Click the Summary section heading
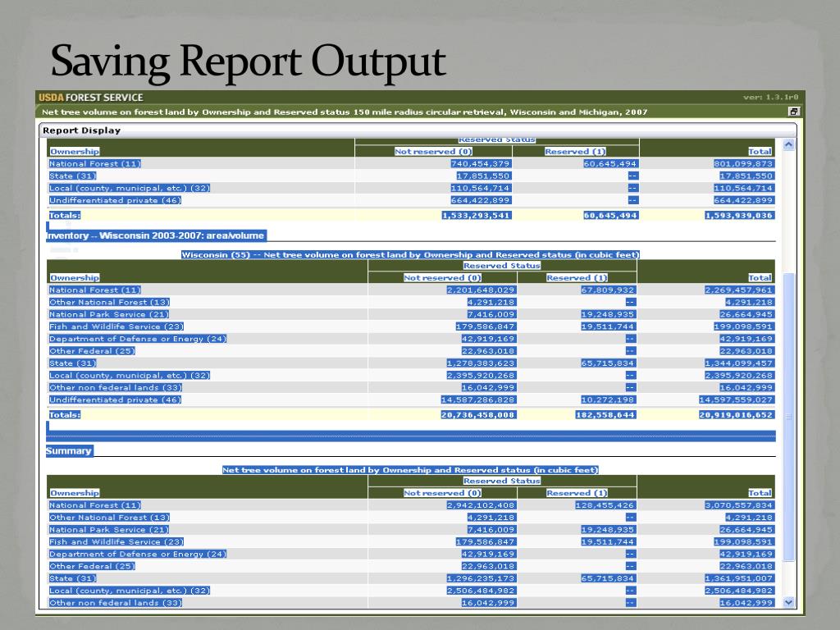This screenshot has height=630, width=840. click(69, 451)
